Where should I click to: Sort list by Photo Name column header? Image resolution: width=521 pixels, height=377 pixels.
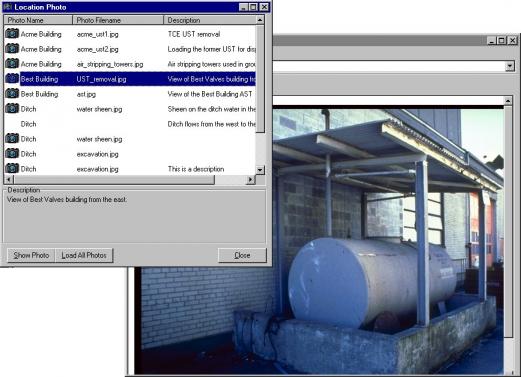(x=38, y=20)
